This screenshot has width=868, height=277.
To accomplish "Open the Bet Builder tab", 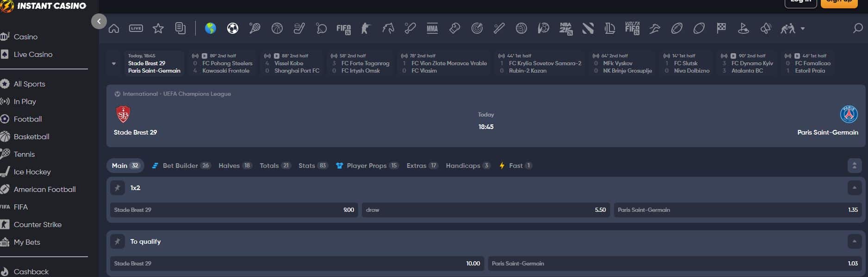I will [x=181, y=166].
